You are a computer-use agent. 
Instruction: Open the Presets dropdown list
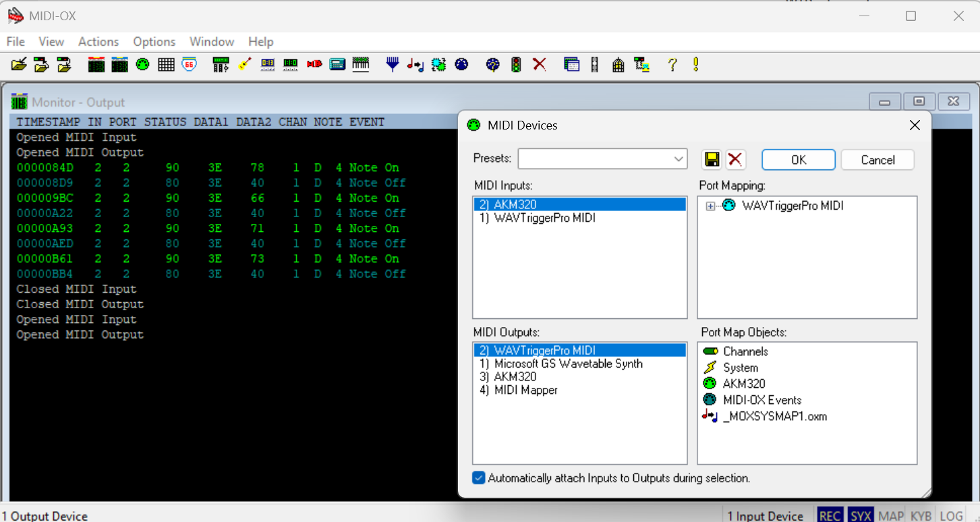[679, 159]
